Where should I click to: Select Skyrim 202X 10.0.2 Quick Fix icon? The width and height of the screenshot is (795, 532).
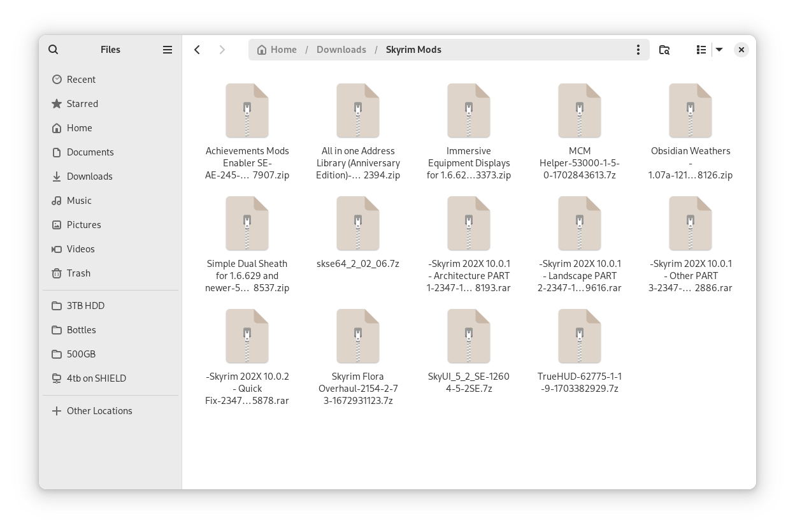(x=247, y=336)
